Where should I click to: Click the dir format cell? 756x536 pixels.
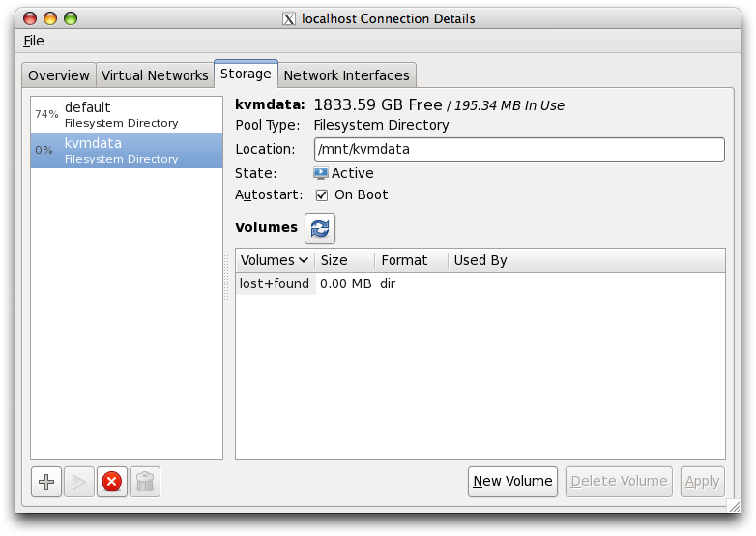point(388,283)
